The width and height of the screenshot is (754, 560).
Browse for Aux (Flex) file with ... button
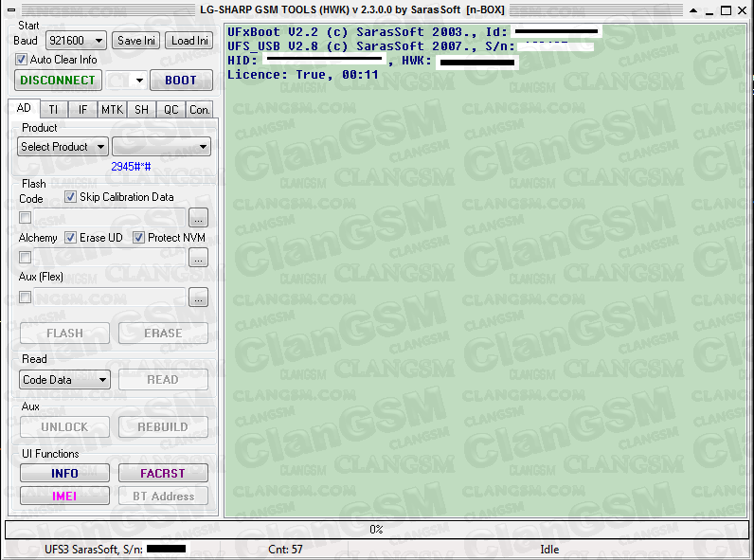tap(198, 298)
